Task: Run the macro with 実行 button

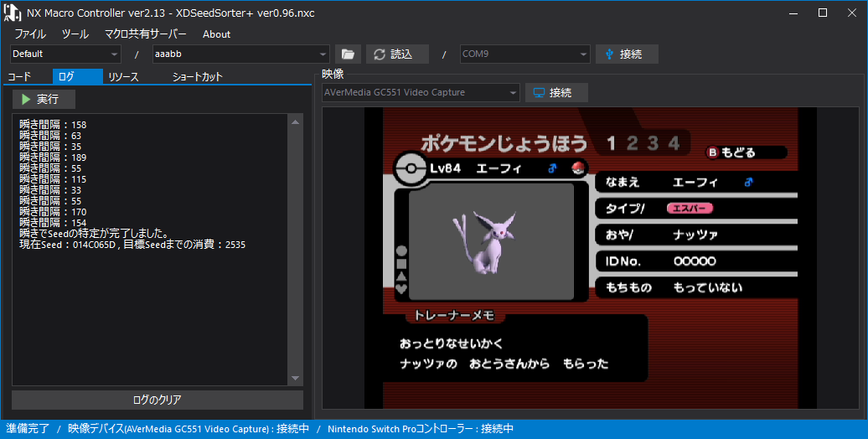Action: click(x=44, y=99)
